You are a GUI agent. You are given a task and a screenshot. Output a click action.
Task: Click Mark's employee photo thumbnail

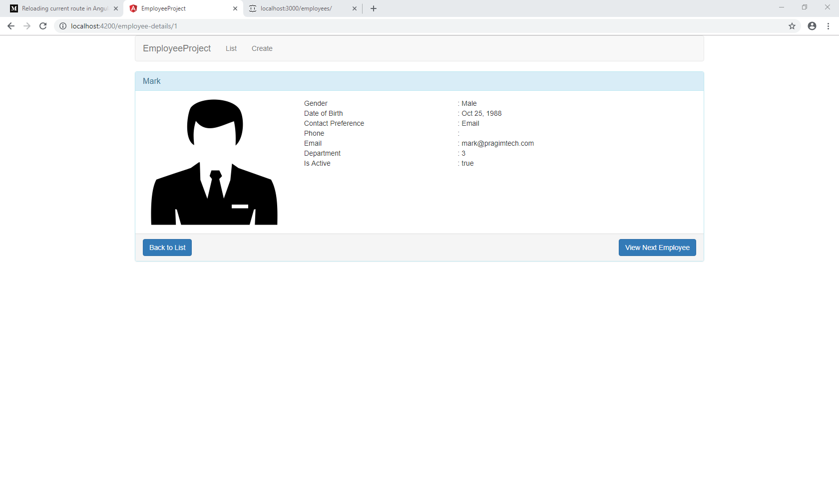point(214,162)
